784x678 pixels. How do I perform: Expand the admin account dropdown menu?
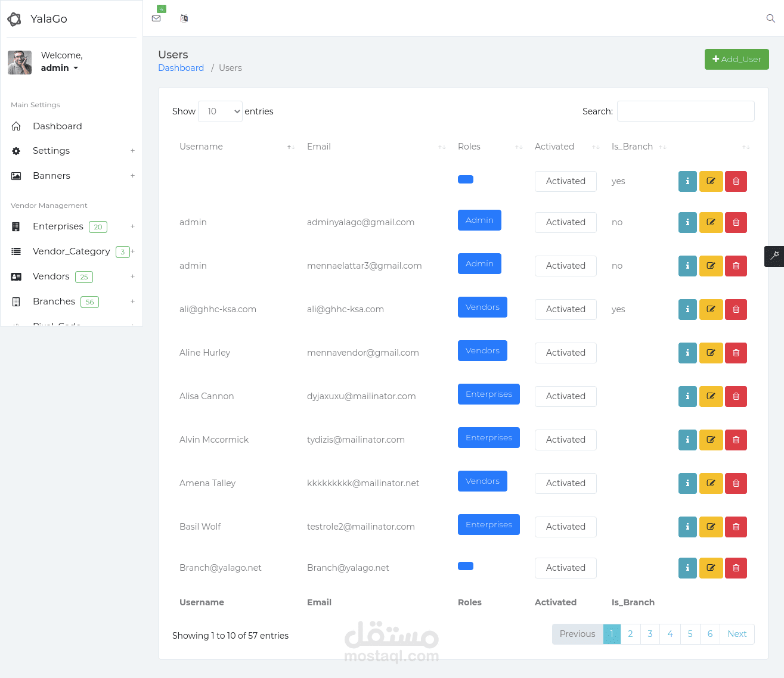coord(60,68)
